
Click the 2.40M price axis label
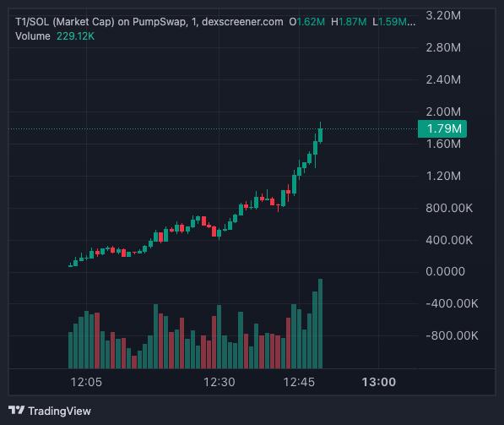click(443, 79)
